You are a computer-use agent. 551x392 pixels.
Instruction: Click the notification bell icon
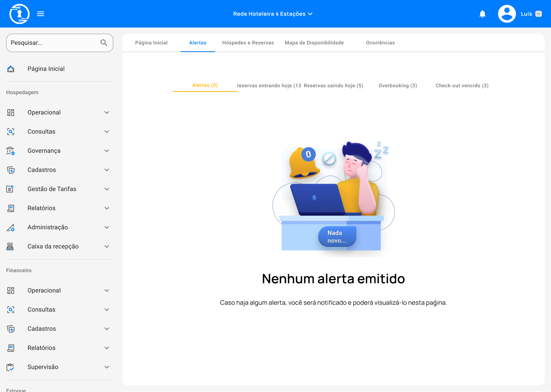(x=483, y=14)
